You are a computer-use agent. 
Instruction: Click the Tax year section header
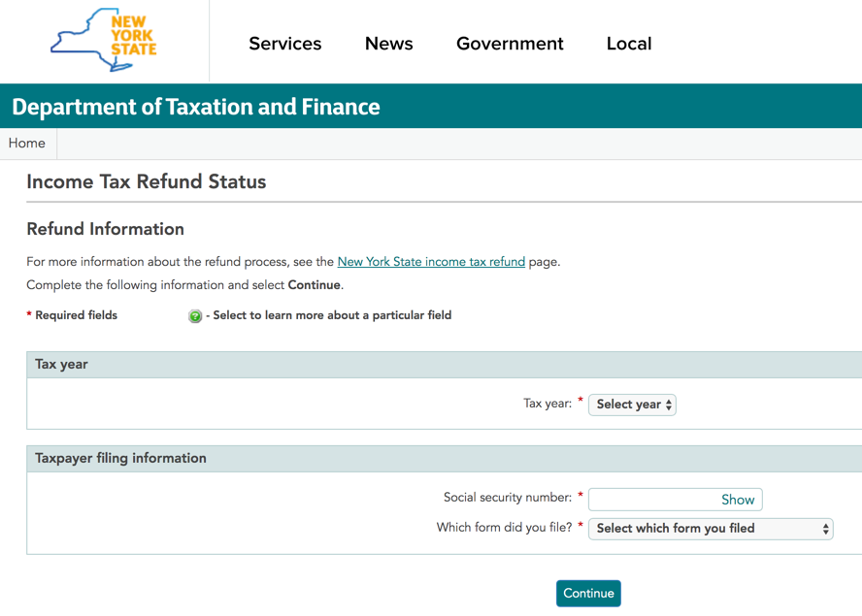coord(62,364)
